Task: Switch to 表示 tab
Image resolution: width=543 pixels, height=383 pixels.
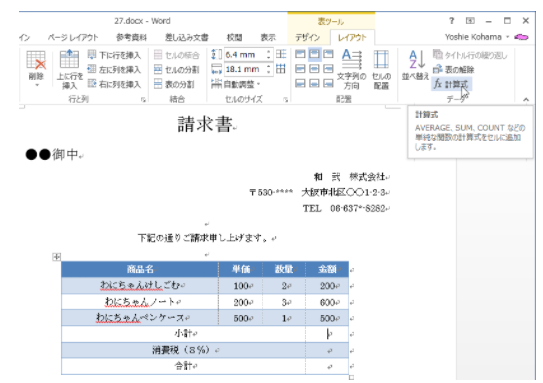Action: 268,37
